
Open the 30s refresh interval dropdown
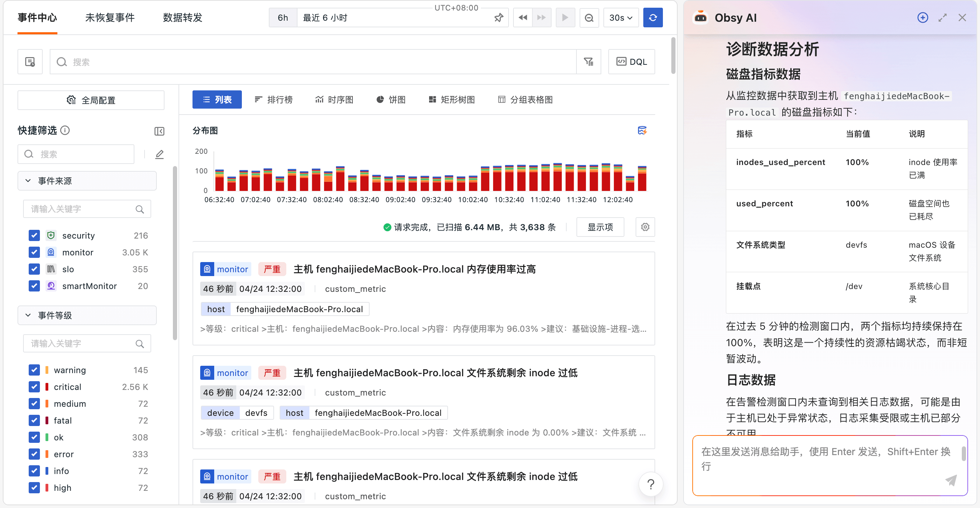pos(620,18)
